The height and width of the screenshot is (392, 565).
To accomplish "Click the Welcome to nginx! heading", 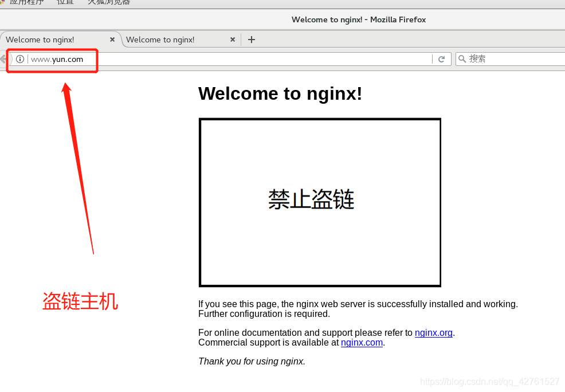I will [x=280, y=93].
